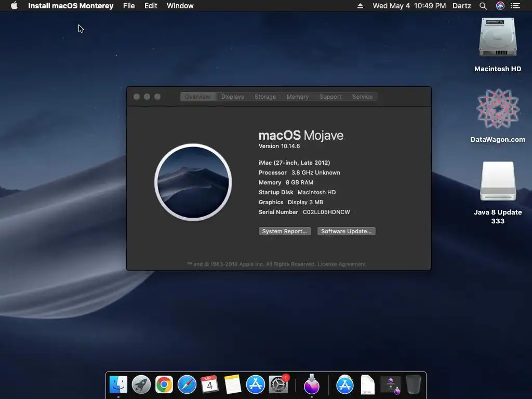Launch Safari compass icon in Dock

click(187, 385)
